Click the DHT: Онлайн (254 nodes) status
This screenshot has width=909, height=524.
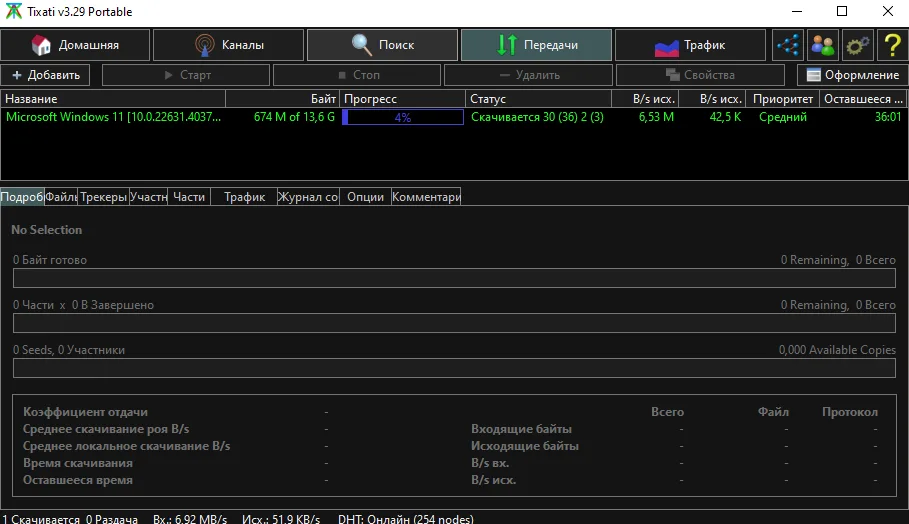406,519
